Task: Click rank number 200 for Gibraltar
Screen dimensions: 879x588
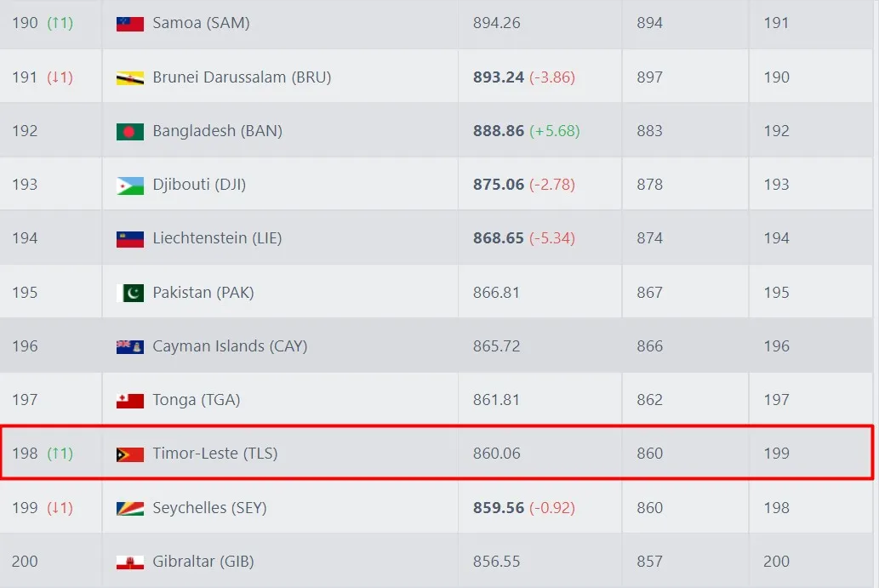Action: point(26,562)
